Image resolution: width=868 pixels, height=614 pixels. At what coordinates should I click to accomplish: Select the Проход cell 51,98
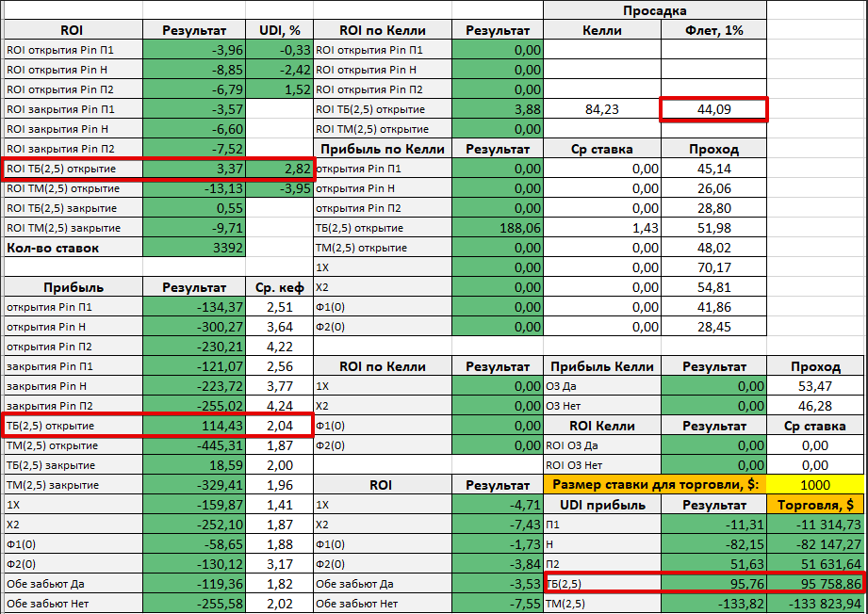click(713, 228)
